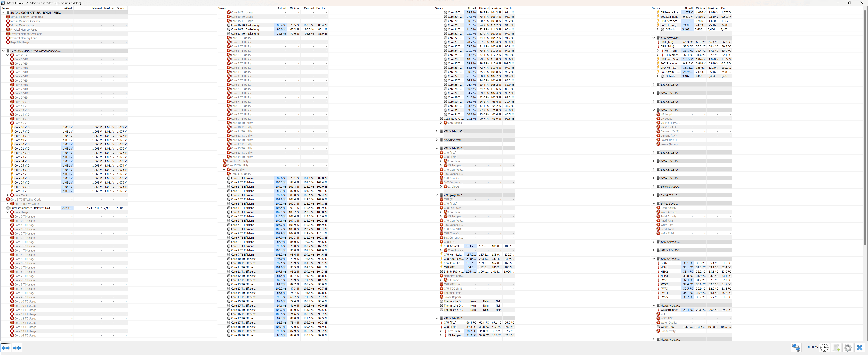Open the remote network monitors icon
This screenshot has height=355, width=868.
coord(796,348)
